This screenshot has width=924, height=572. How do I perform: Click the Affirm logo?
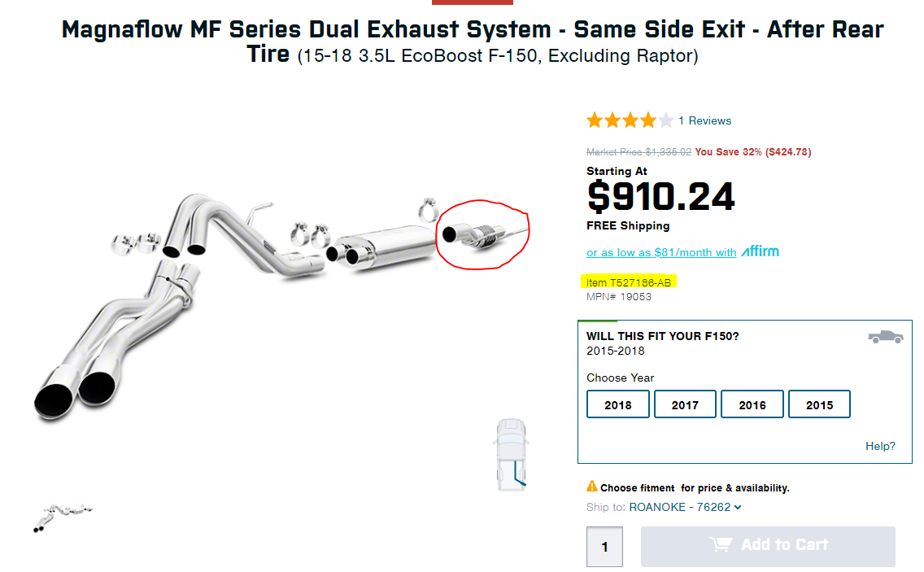click(760, 251)
